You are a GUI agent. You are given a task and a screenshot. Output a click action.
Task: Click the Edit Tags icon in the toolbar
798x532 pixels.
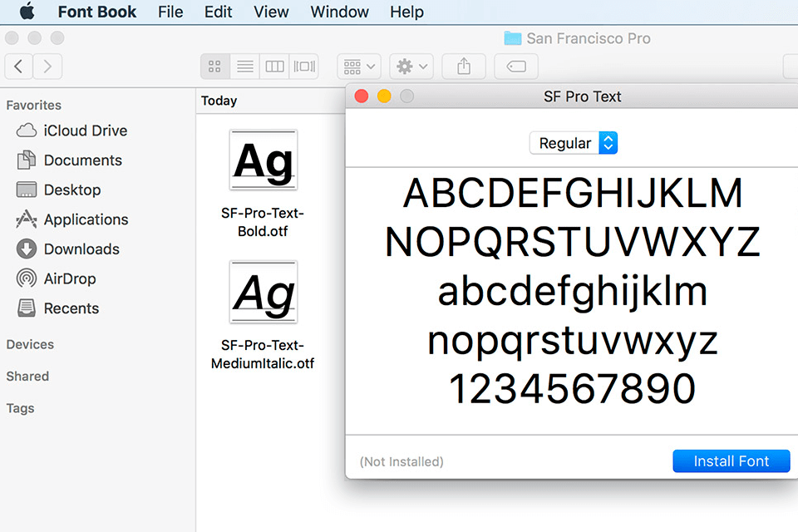(516, 66)
